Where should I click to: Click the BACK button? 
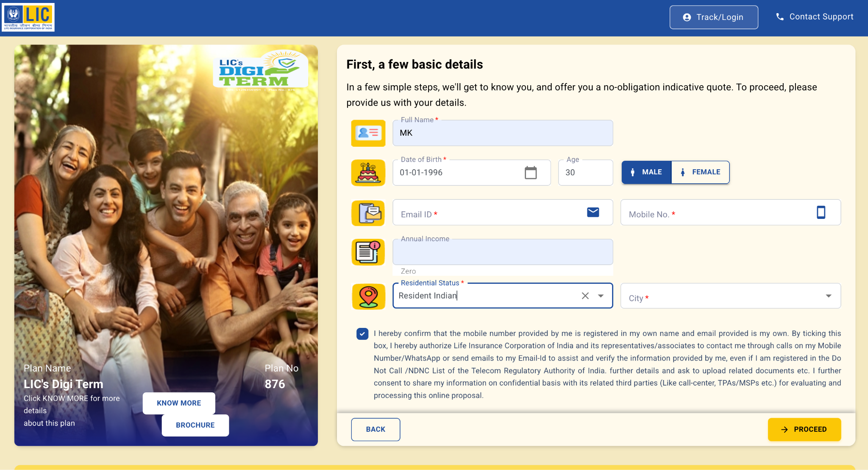click(376, 429)
